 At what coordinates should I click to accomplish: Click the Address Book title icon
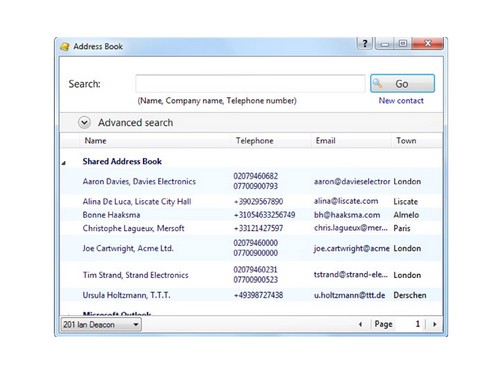(65, 46)
